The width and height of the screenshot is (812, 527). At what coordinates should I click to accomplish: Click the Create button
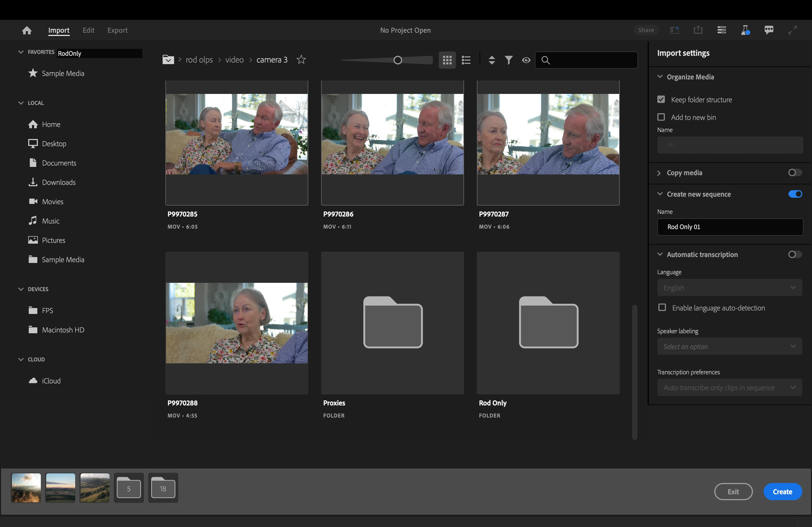[782, 492]
